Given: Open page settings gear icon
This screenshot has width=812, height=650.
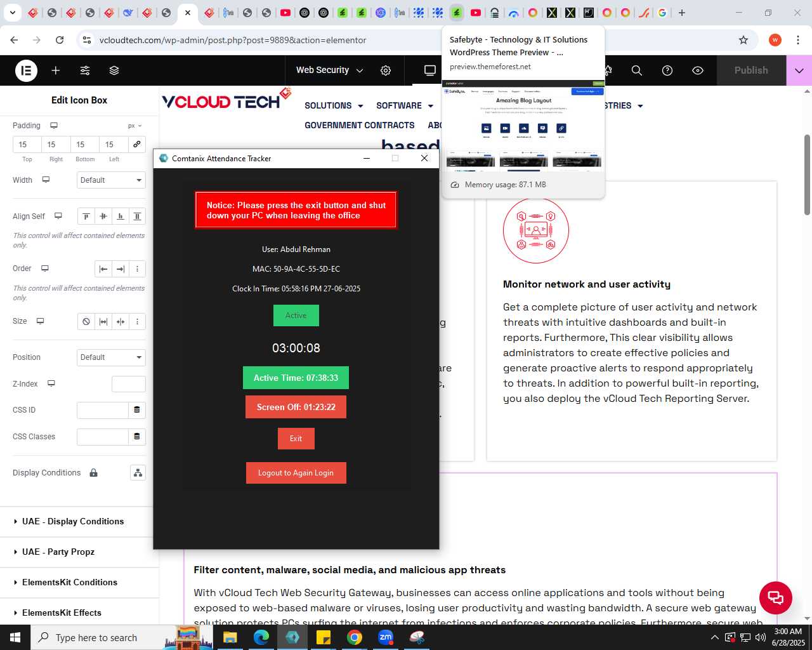Looking at the screenshot, I should [386, 70].
